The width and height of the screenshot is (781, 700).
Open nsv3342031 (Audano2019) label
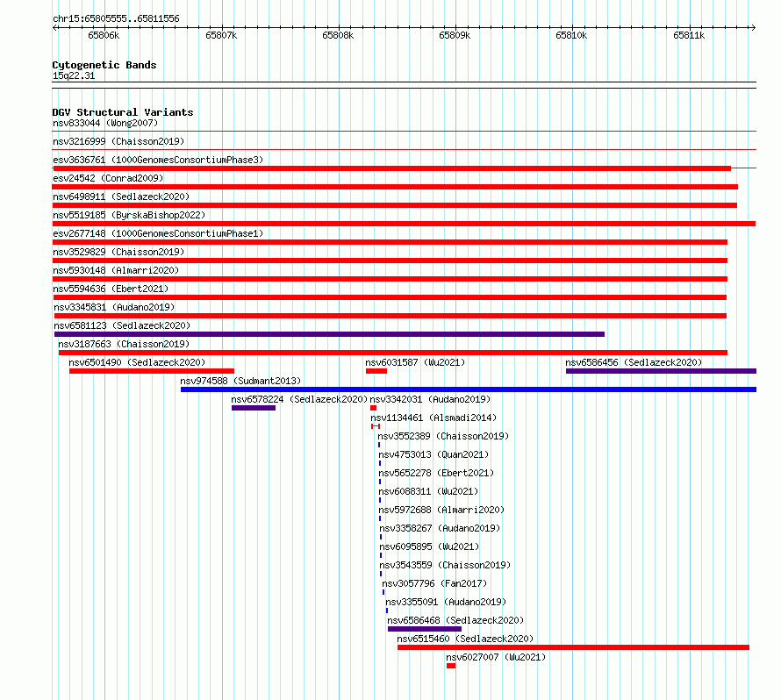point(430,399)
